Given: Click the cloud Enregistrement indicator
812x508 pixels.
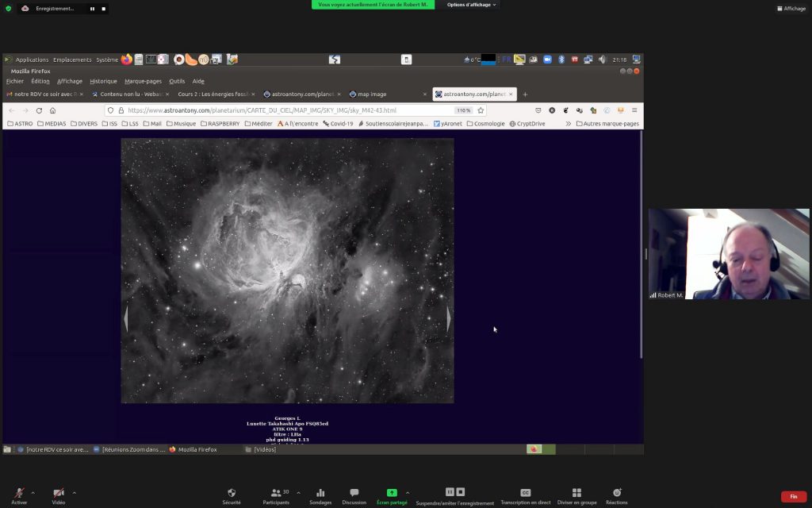Looking at the screenshot, I should [x=48, y=8].
